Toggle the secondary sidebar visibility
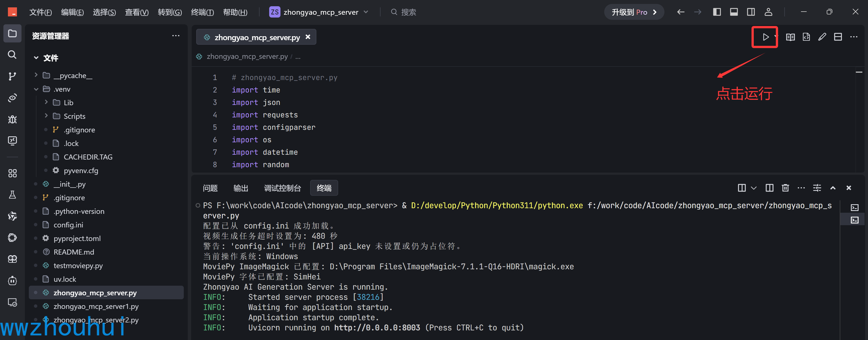 (x=751, y=12)
